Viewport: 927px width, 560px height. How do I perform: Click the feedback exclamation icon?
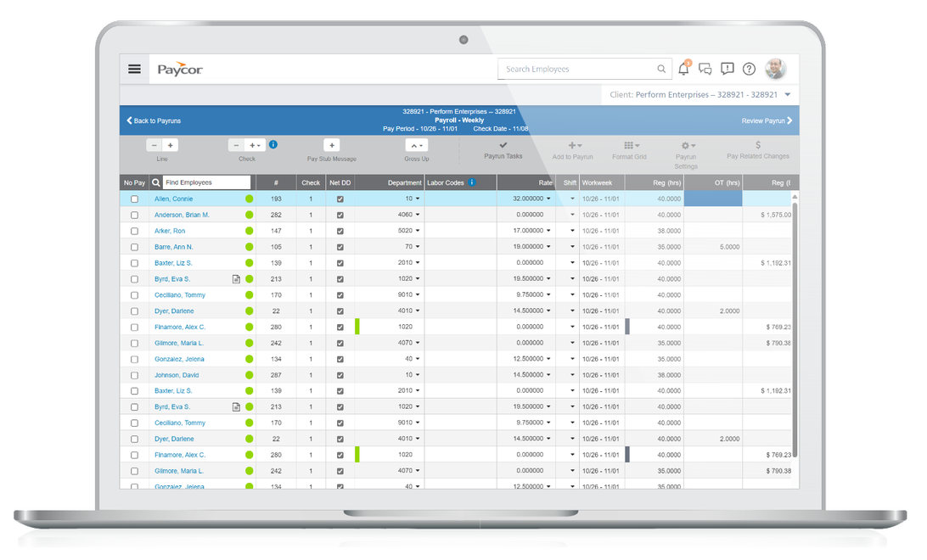(x=728, y=69)
